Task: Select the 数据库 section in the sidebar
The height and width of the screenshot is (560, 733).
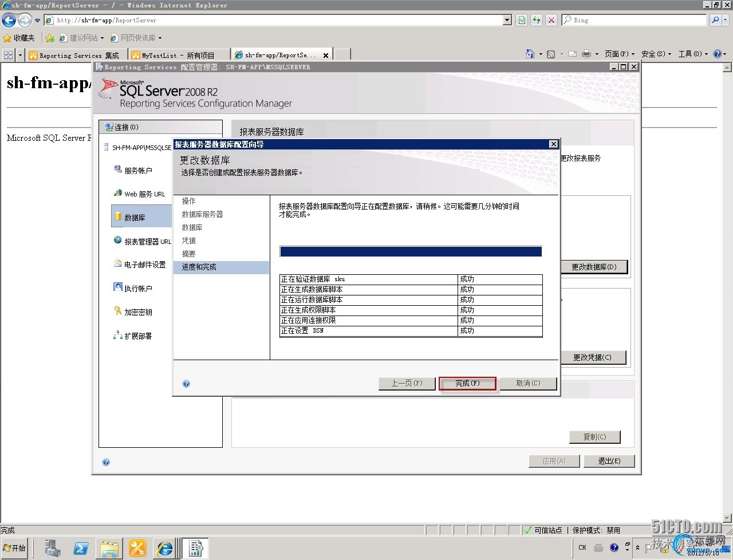Action: 141,217
